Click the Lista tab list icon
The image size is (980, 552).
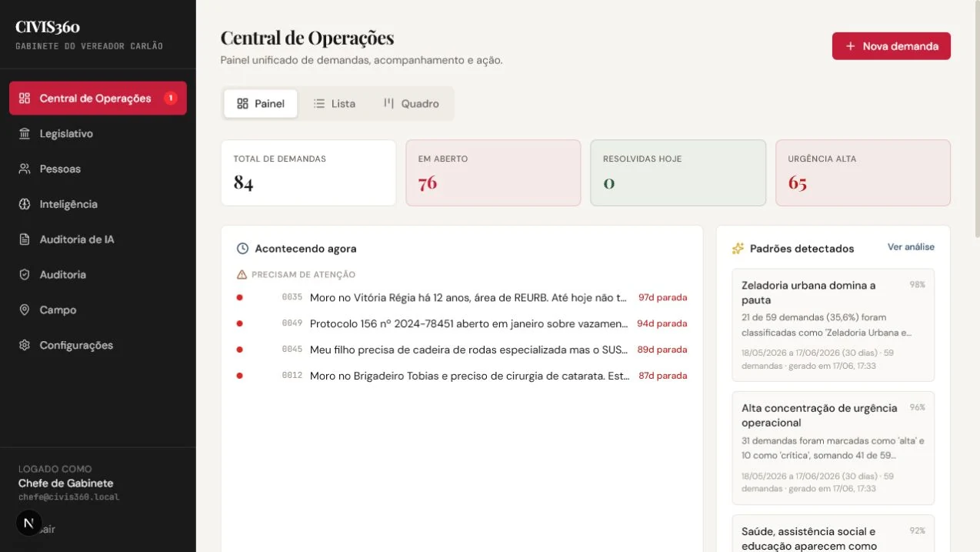click(x=319, y=104)
